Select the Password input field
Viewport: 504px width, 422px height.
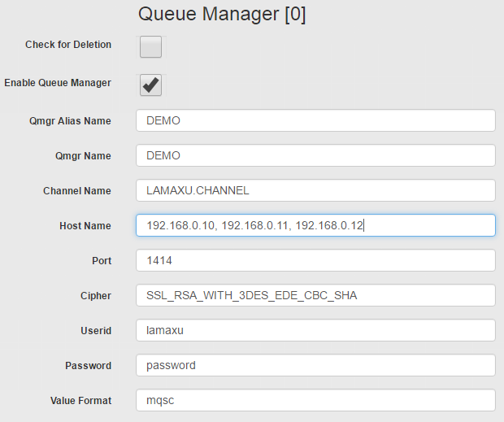[x=315, y=365]
